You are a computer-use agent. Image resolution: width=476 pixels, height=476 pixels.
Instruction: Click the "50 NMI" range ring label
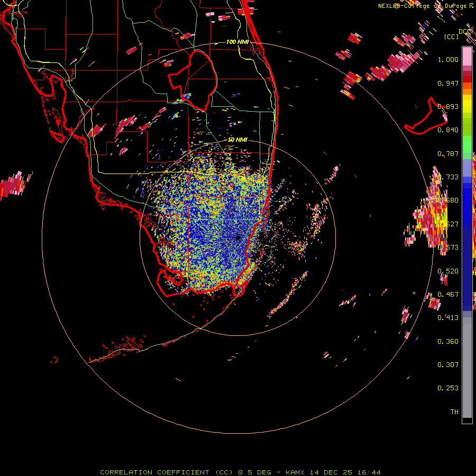(237, 140)
